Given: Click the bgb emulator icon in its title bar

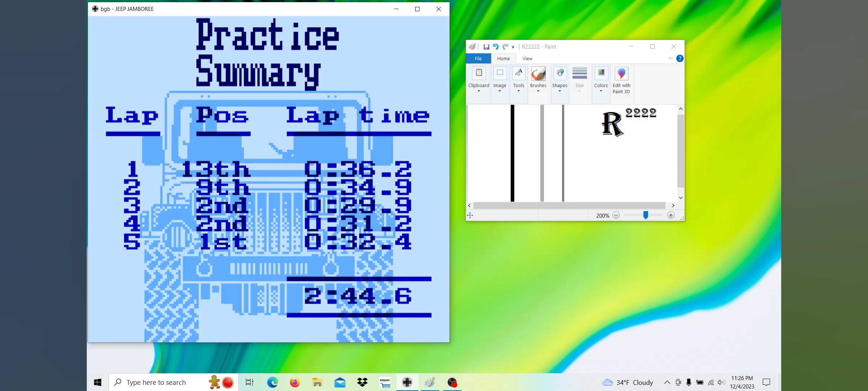Looking at the screenshot, I should tap(95, 9).
